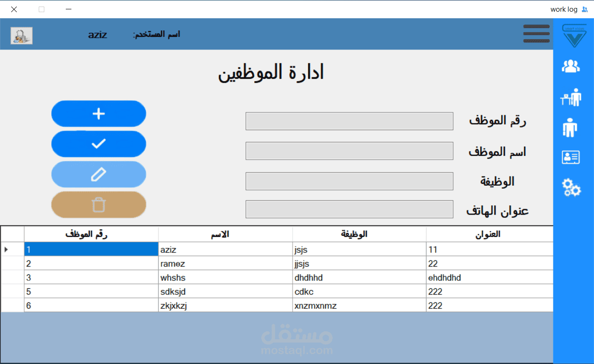
Task: Select the job cell jsjs
Action: [359, 249]
